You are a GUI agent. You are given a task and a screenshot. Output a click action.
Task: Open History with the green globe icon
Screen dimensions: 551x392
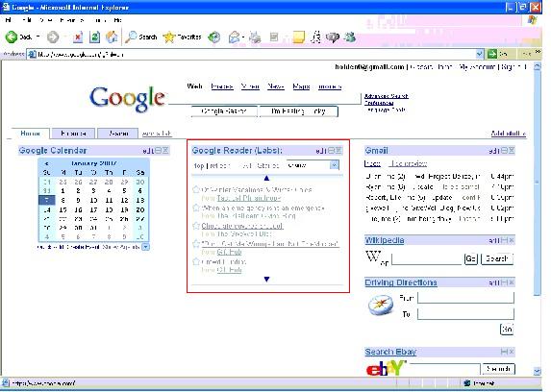pos(214,37)
